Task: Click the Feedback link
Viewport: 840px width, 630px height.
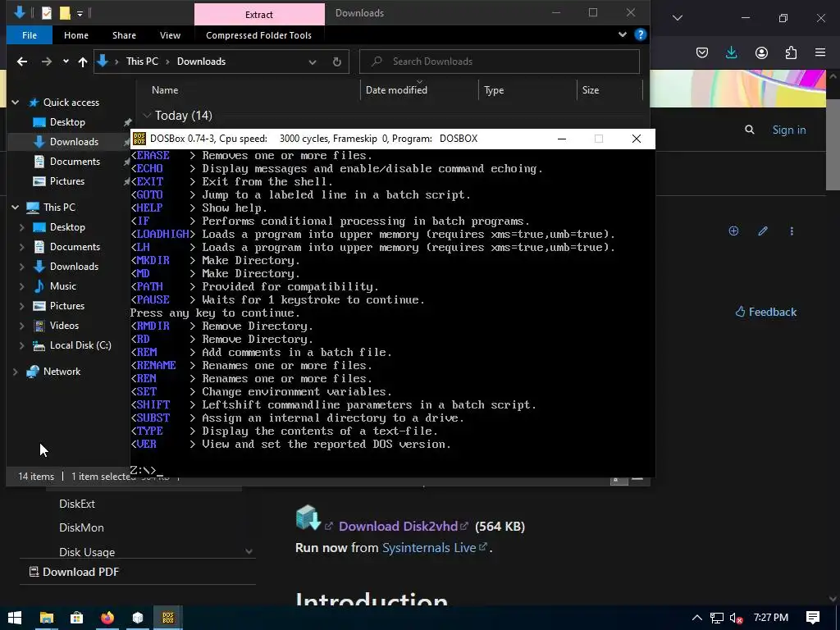Action: 766,313
